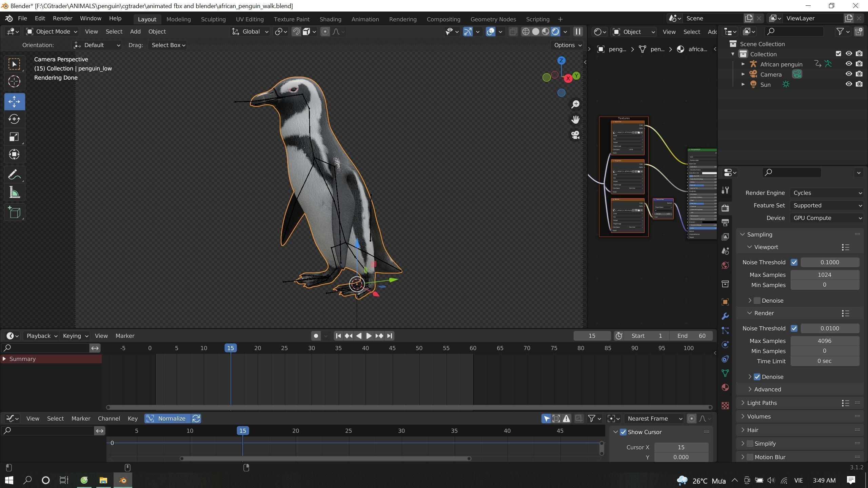Viewport: 868px width, 488px height.
Task: Open the Object Data properties tab
Action: pos(725,373)
